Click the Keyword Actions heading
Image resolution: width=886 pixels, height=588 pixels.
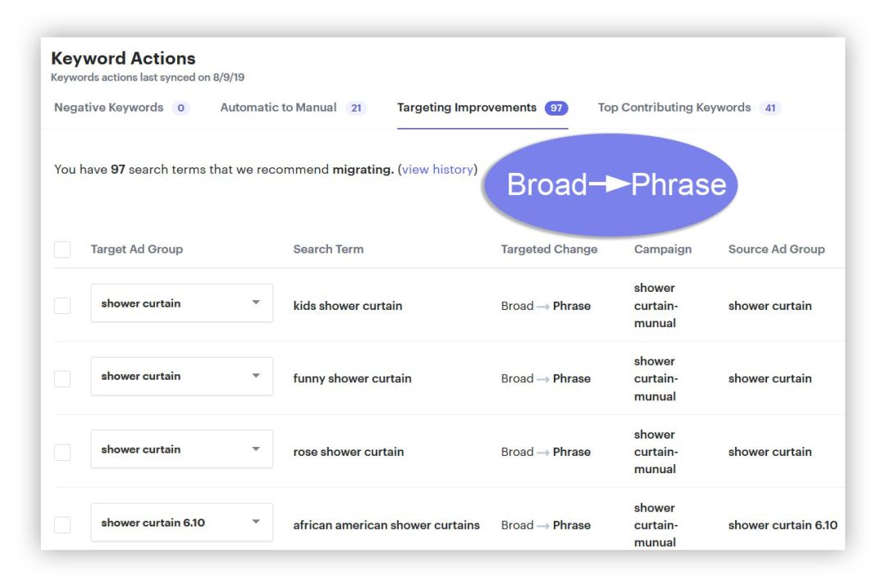(123, 58)
